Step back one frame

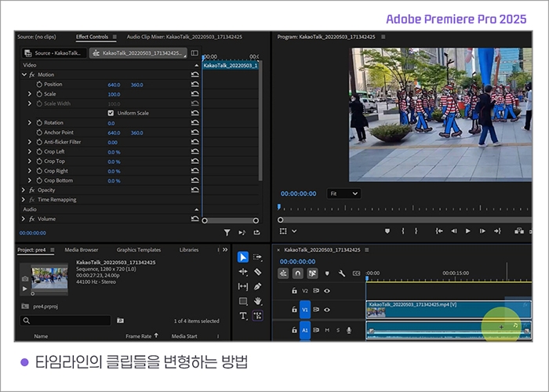454,231
